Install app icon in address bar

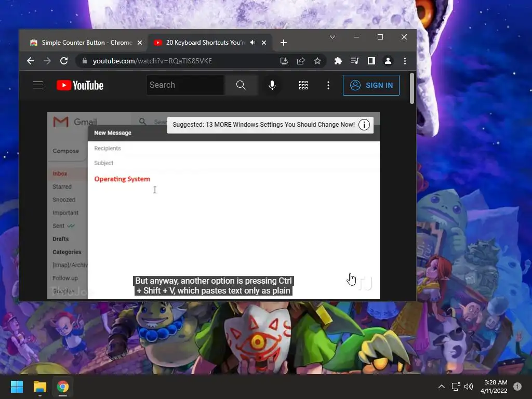[284, 61]
